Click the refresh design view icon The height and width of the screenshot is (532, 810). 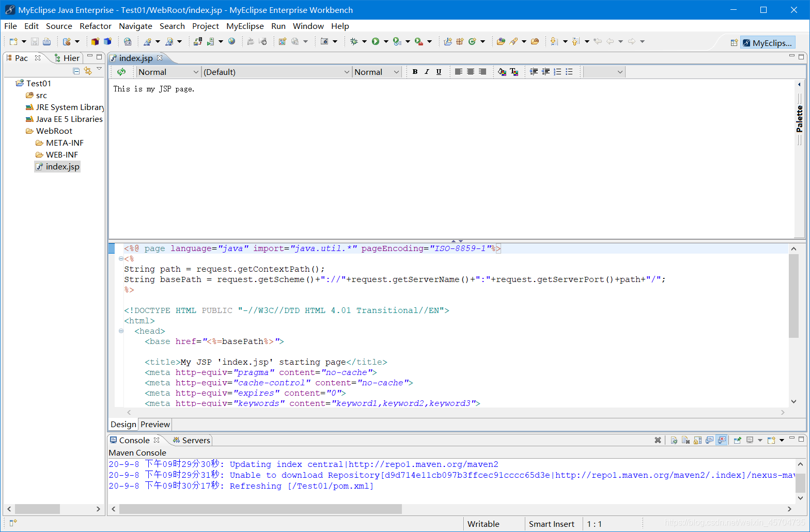coord(121,72)
